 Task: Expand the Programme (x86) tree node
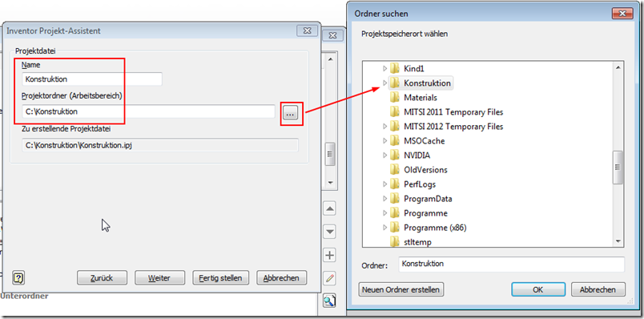(384, 228)
